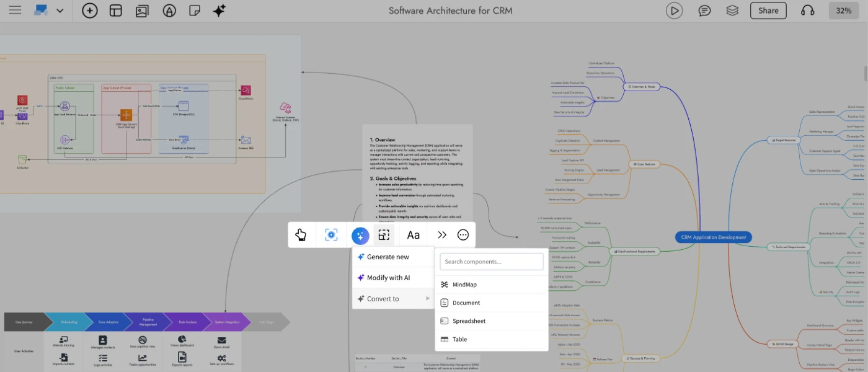
Task: Click the Share button
Action: [x=768, y=11]
